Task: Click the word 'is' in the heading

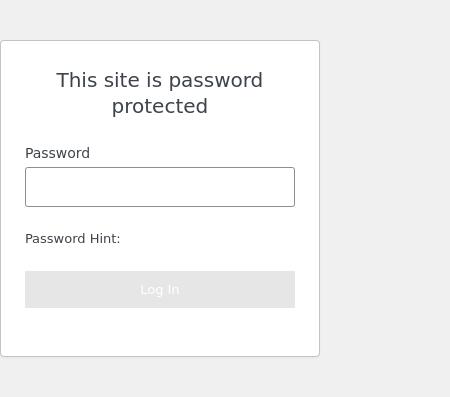Action: click(154, 80)
